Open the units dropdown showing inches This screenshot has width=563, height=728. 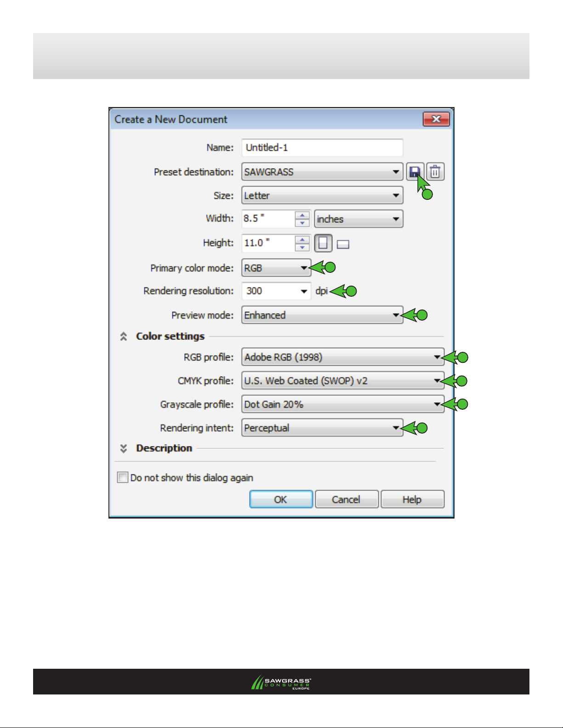click(x=358, y=219)
